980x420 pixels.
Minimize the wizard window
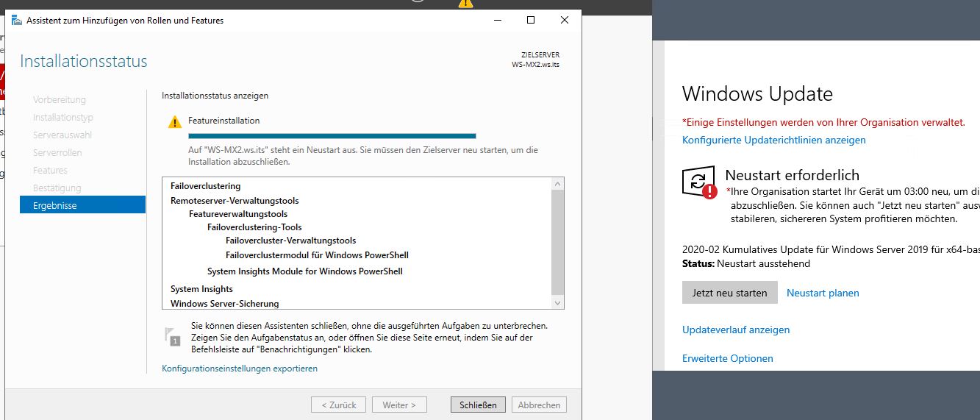(x=497, y=20)
